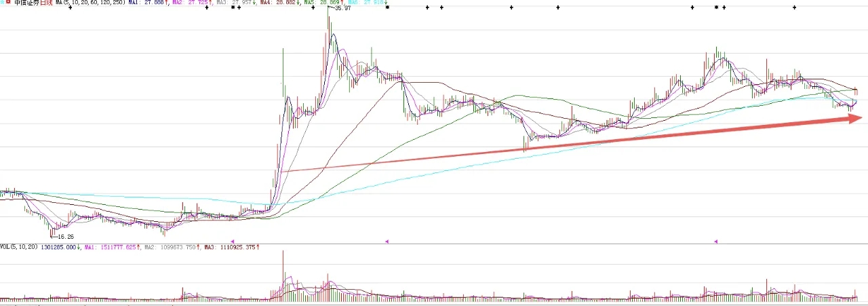This screenshot has width=868, height=306.
Task: Click the red square icon beside the stock name
Action: click(x=9, y=3)
